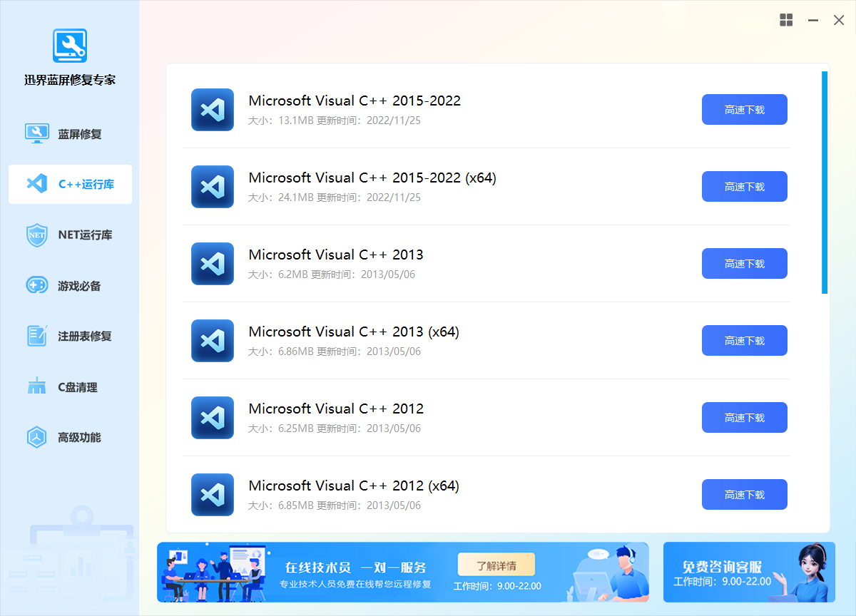This screenshot has width=856, height=616.
Task: Click 高速下载 for Visual C++ 2013
Action: click(744, 264)
